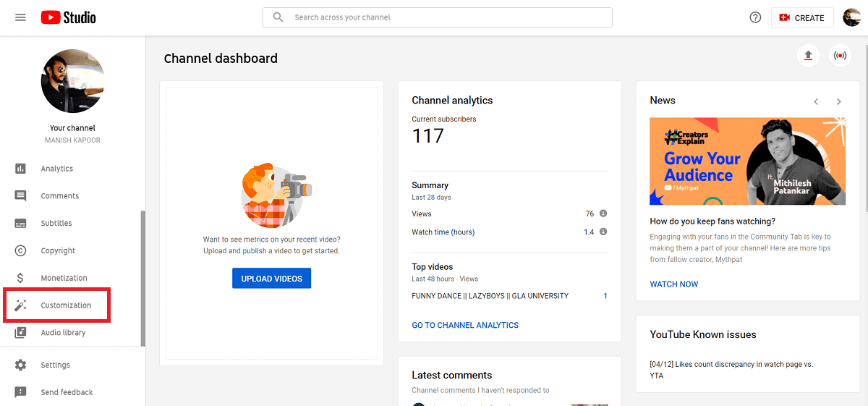
Task: Open the Audio library menu item
Action: click(x=71, y=333)
